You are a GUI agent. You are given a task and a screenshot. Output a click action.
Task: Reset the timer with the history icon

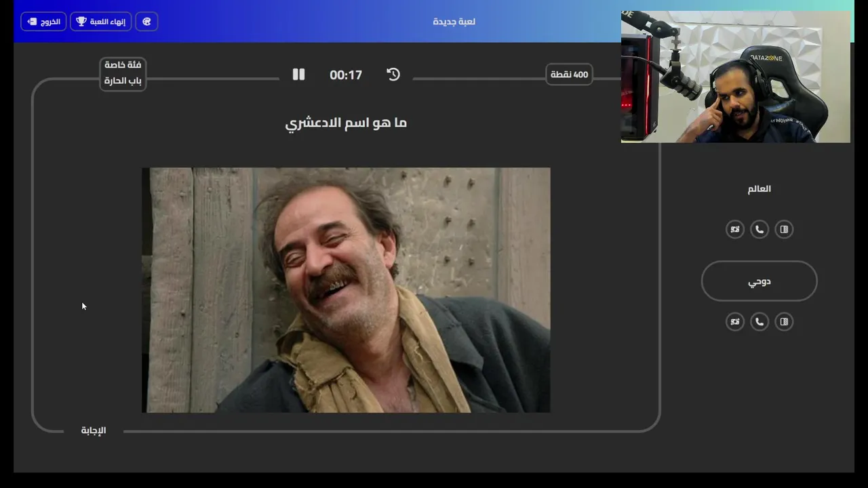coord(393,75)
